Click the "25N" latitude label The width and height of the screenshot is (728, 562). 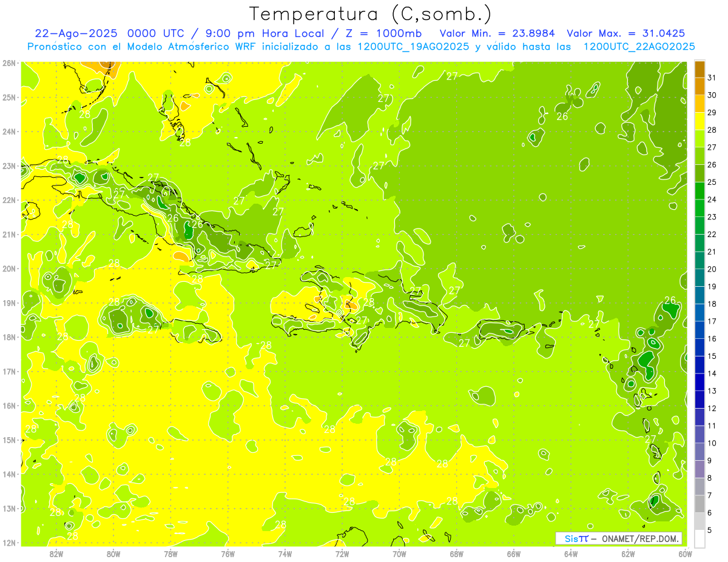8,98
